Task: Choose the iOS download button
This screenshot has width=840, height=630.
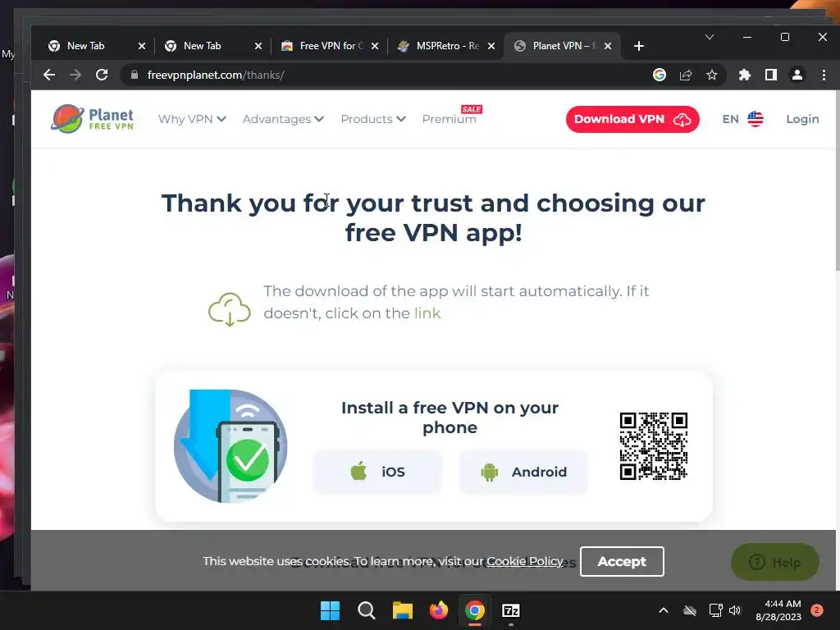Action: click(377, 472)
